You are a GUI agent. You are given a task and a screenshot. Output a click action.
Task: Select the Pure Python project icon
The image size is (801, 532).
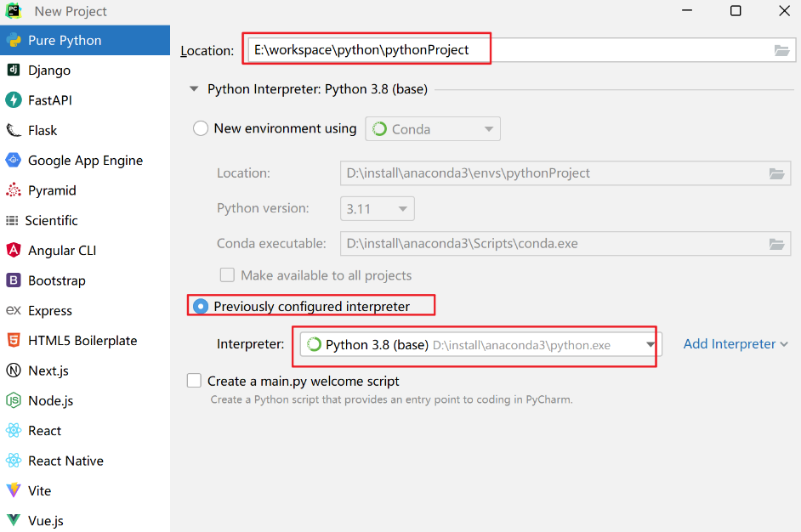(14, 40)
